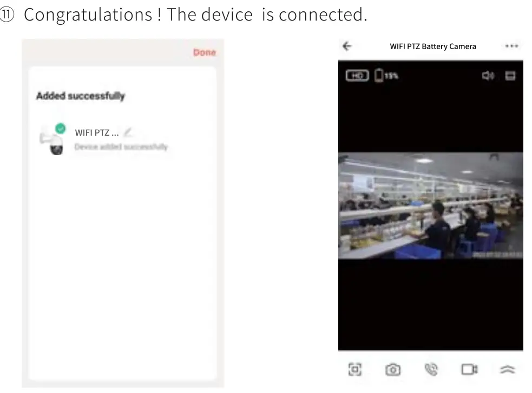Go back using the arrow icon
532x393 pixels.
pos(347,46)
